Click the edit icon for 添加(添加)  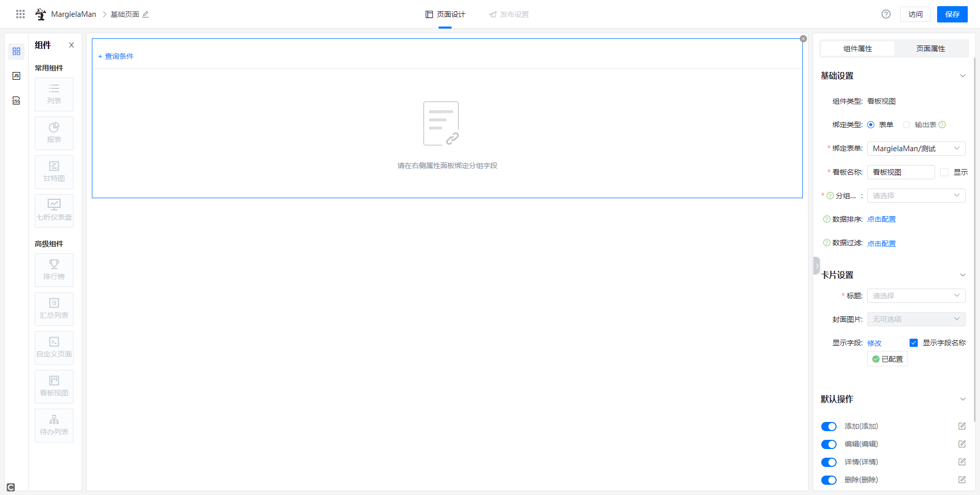tap(962, 426)
